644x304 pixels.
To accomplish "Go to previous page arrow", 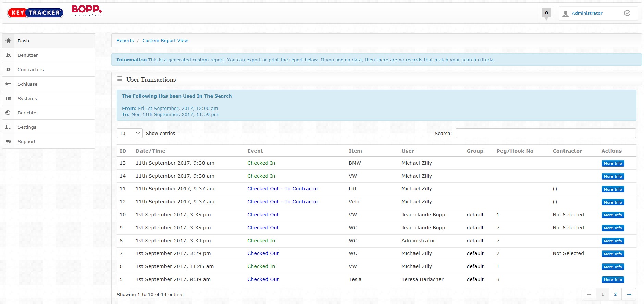I will tap(589, 294).
